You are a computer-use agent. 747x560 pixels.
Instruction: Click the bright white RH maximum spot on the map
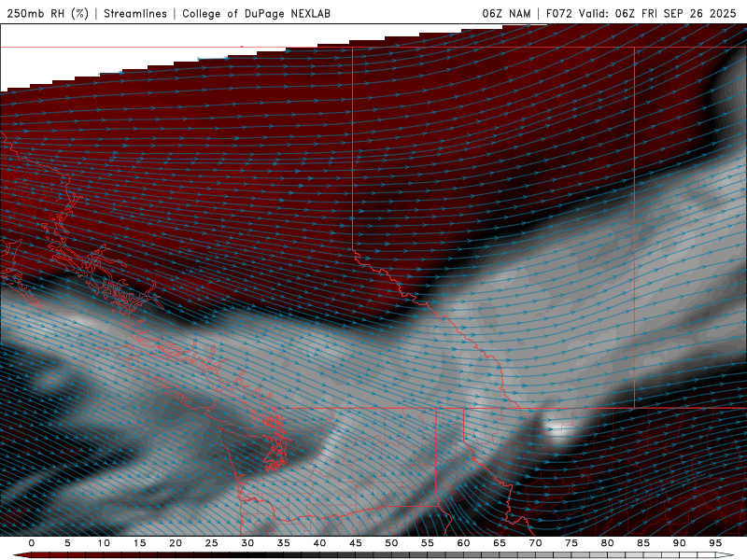click(558, 429)
